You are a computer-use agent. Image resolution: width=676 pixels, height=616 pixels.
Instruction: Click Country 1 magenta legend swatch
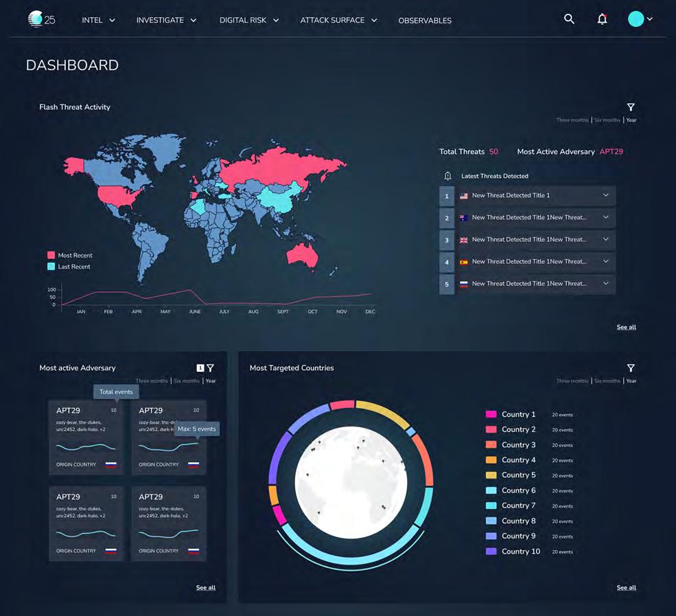click(x=491, y=414)
